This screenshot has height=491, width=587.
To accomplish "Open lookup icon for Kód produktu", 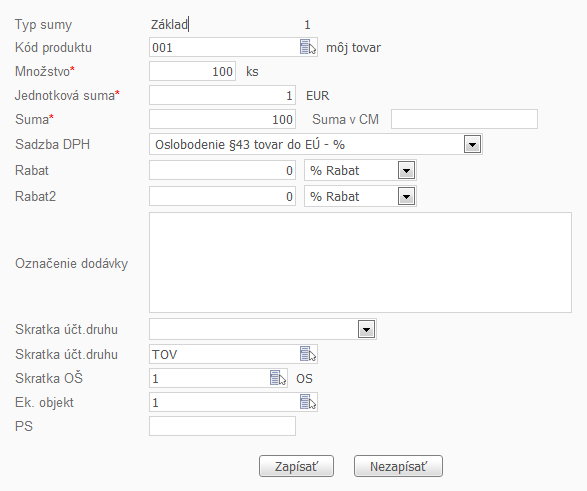I will tap(308, 47).
